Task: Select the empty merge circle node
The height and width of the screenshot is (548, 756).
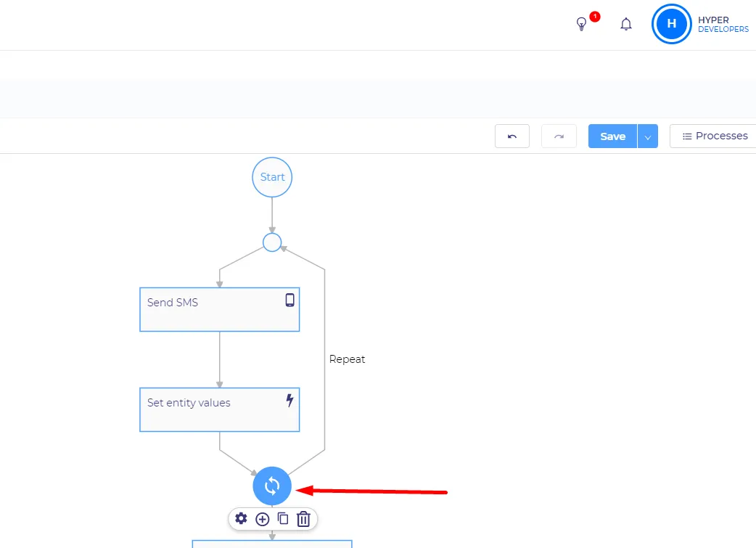Action: pyautogui.click(x=272, y=242)
